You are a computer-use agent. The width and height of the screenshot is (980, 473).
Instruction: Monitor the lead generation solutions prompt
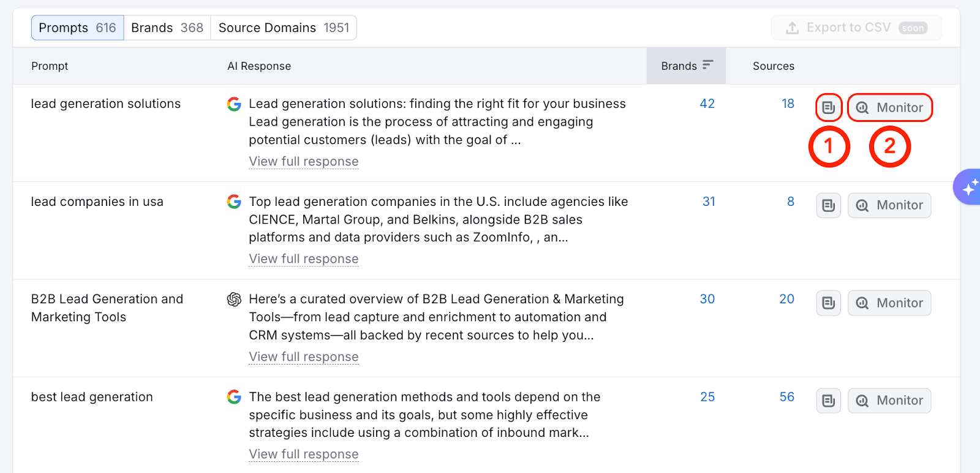pyautogui.click(x=889, y=108)
